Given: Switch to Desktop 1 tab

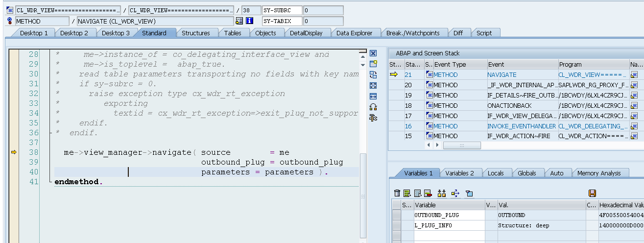Looking at the screenshot, I should [34, 33].
